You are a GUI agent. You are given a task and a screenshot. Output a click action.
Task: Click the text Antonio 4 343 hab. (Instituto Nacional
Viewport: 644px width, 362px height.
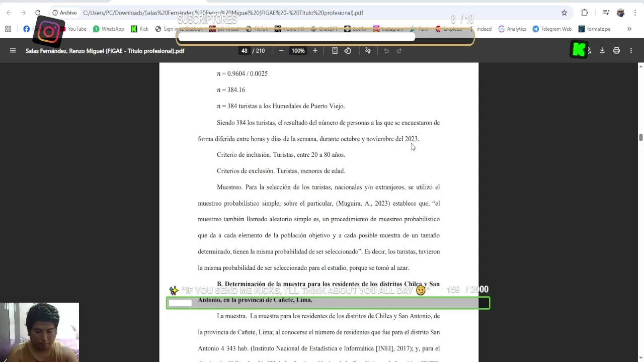point(318,348)
